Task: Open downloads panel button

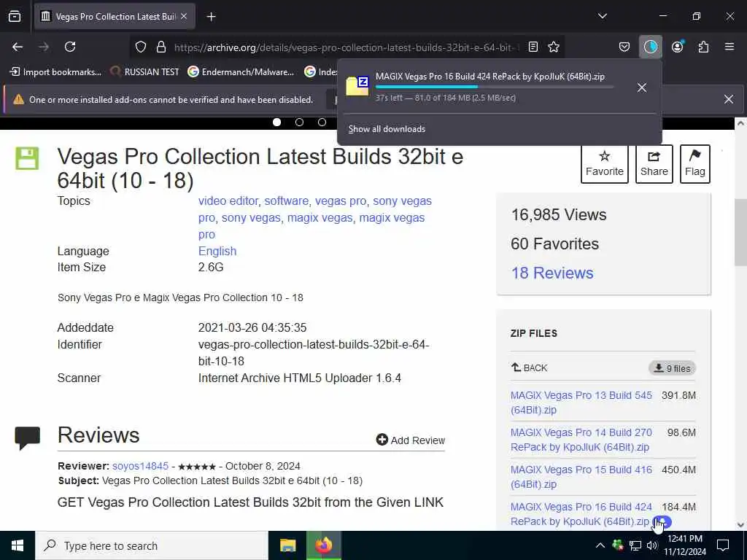Action: click(x=650, y=47)
